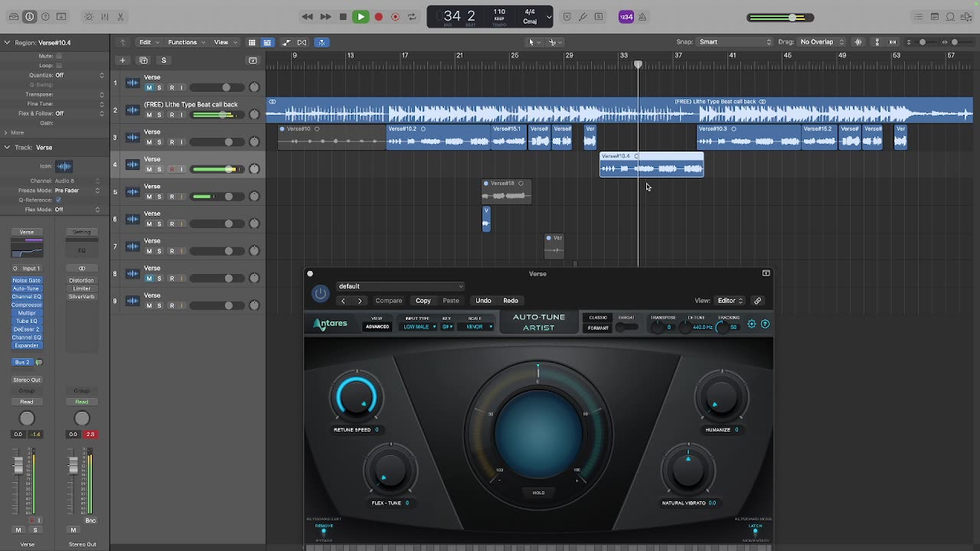Screen dimensions: 980x551
Task: Click Undo in the plugin header
Action: (x=483, y=301)
